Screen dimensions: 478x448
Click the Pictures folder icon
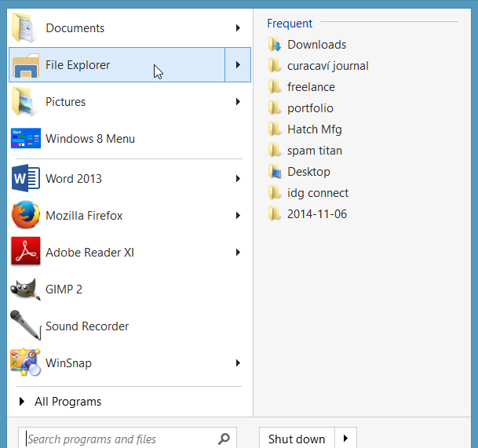[25, 101]
